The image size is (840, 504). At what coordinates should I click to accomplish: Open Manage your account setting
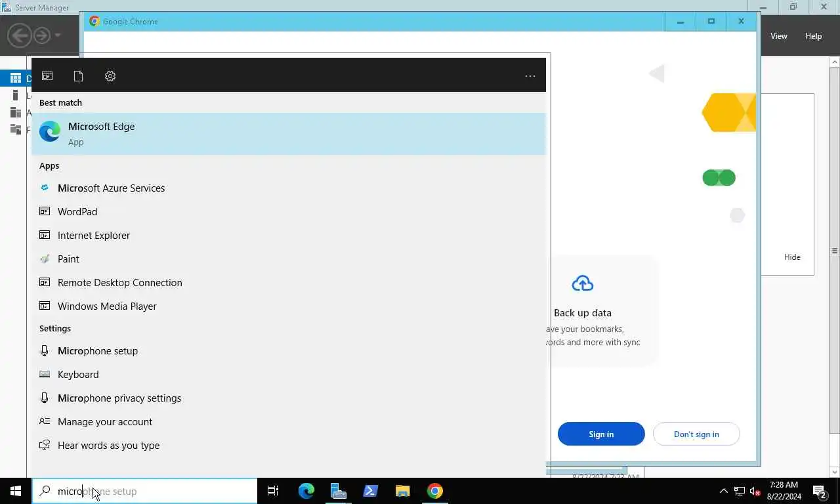pos(289,421)
